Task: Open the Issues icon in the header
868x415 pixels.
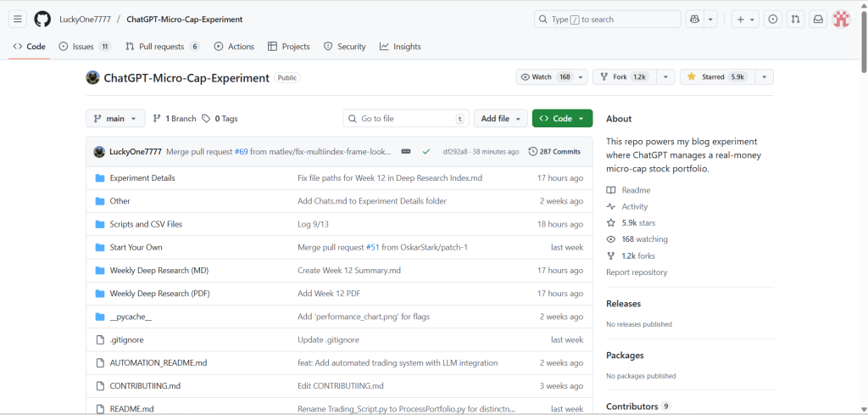Action: (773, 20)
